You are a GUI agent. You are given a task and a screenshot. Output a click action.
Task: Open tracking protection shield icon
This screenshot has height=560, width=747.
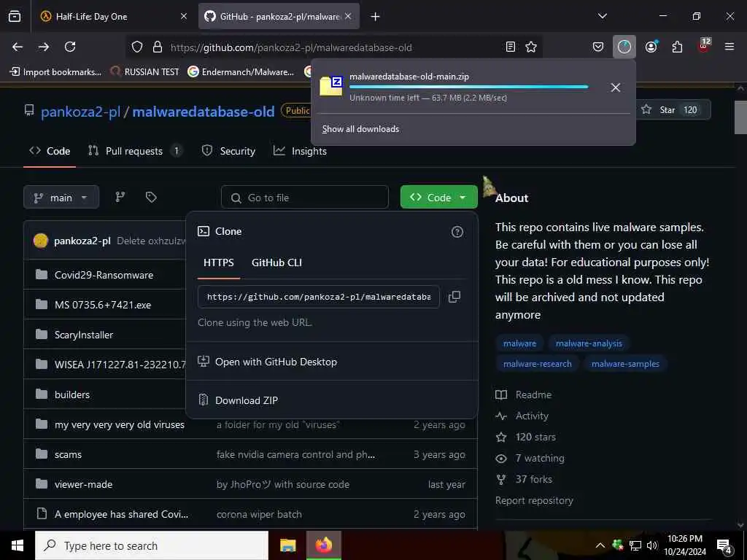137,47
